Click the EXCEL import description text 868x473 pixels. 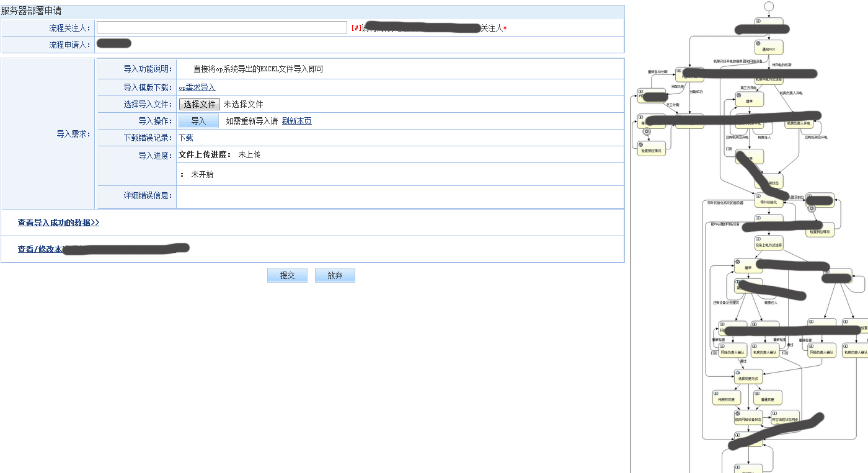[x=258, y=69]
